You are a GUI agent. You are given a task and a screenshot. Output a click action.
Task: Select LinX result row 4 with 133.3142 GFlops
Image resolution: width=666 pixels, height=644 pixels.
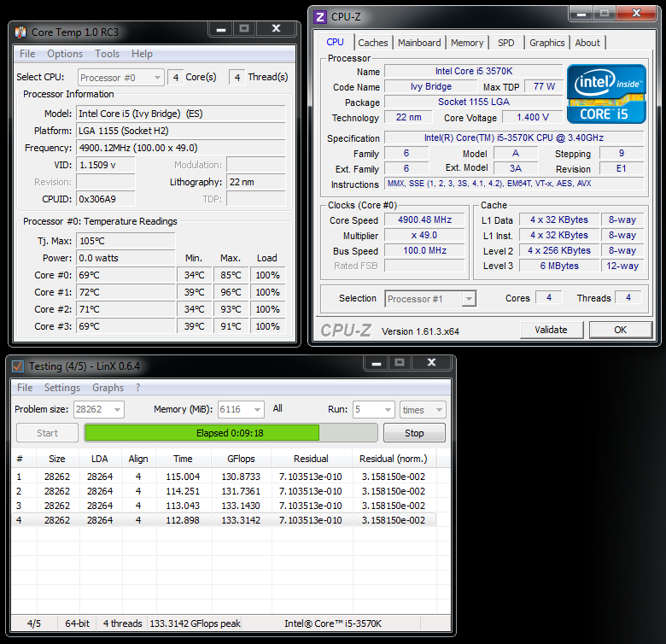(224, 520)
